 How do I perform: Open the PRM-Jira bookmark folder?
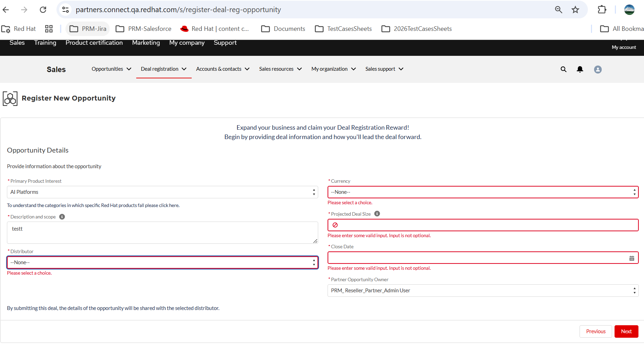[x=88, y=29]
